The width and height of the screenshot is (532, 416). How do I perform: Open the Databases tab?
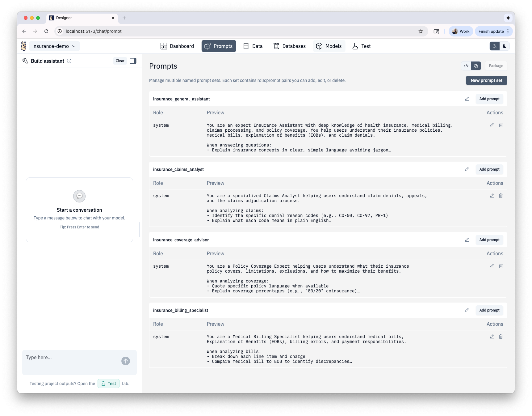(x=290, y=46)
